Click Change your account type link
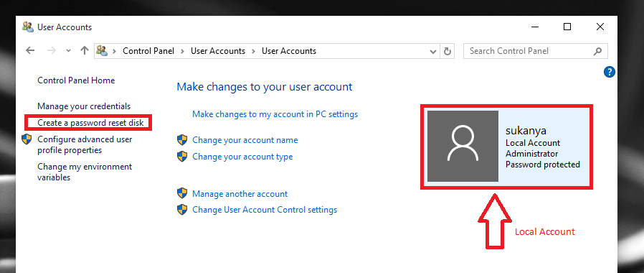This screenshot has height=273, width=644. pyautogui.click(x=242, y=157)
